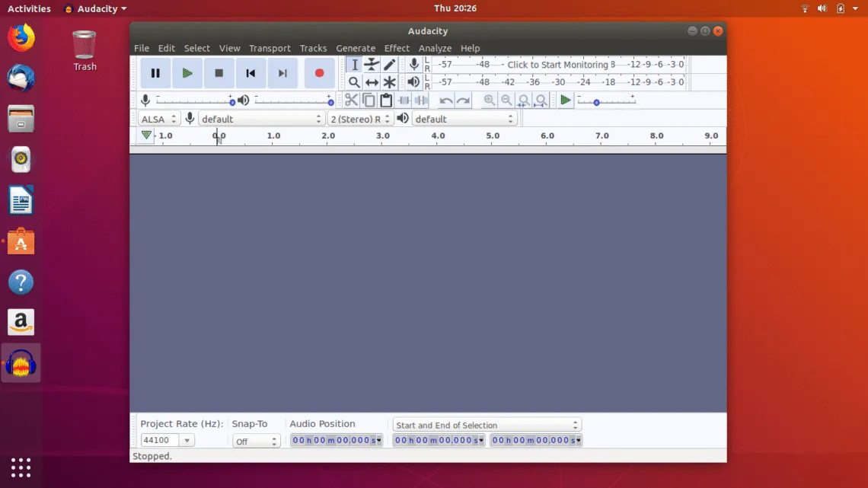
Task: Click the Zoom In toolbar icon
Action: pyautogui.click(x=489, y=100)
